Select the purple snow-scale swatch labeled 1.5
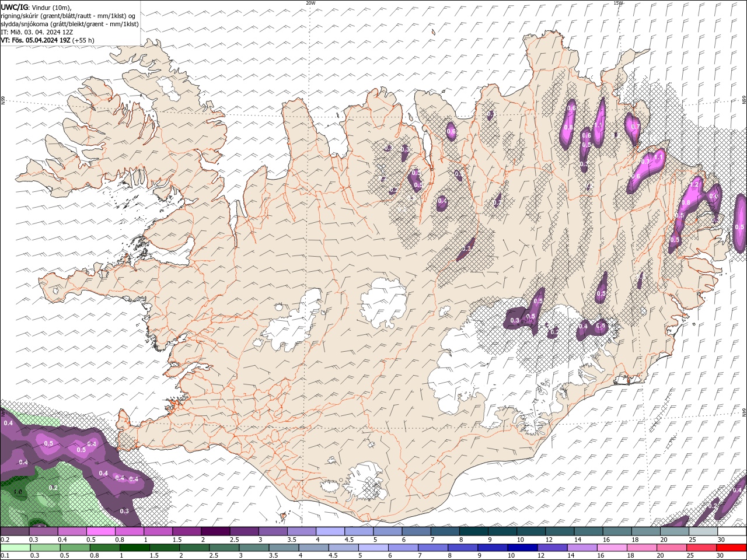 pos(186,531)
